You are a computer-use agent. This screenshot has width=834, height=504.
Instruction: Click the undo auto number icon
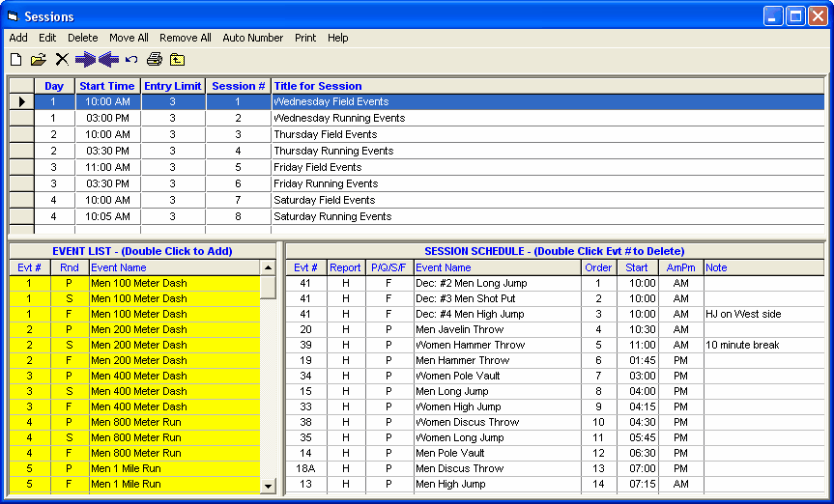pos(131,60)
